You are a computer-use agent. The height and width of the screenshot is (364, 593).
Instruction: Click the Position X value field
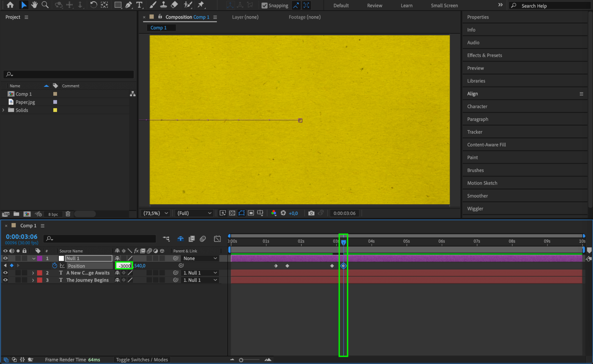point(124,266)
